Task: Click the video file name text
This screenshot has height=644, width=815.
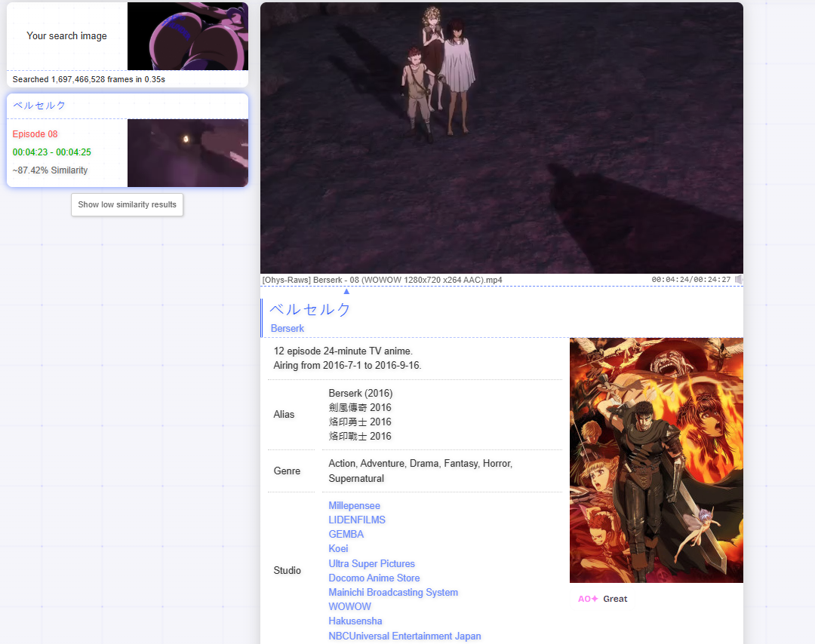Action: (x=382, y=280)
